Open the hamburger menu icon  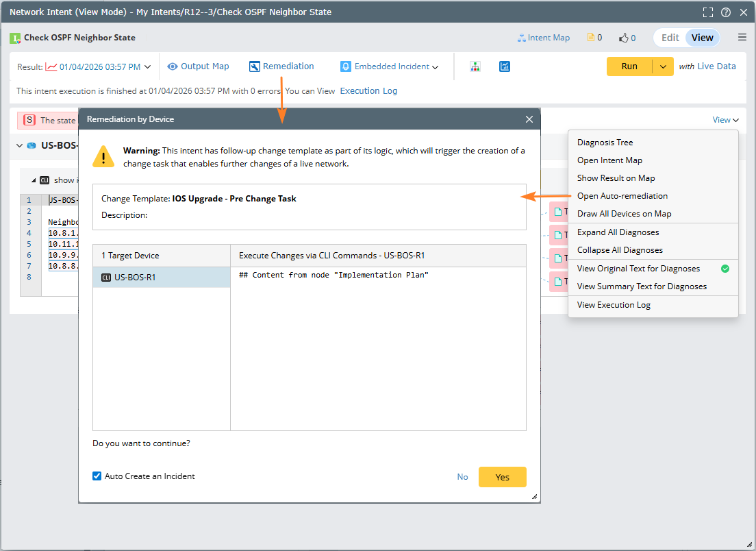742,38
